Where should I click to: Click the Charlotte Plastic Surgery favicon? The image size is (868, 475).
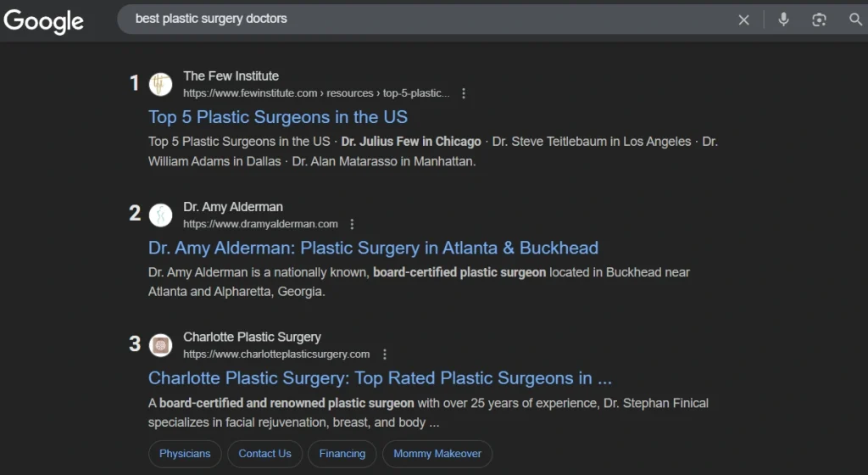[x=160, y=345]
